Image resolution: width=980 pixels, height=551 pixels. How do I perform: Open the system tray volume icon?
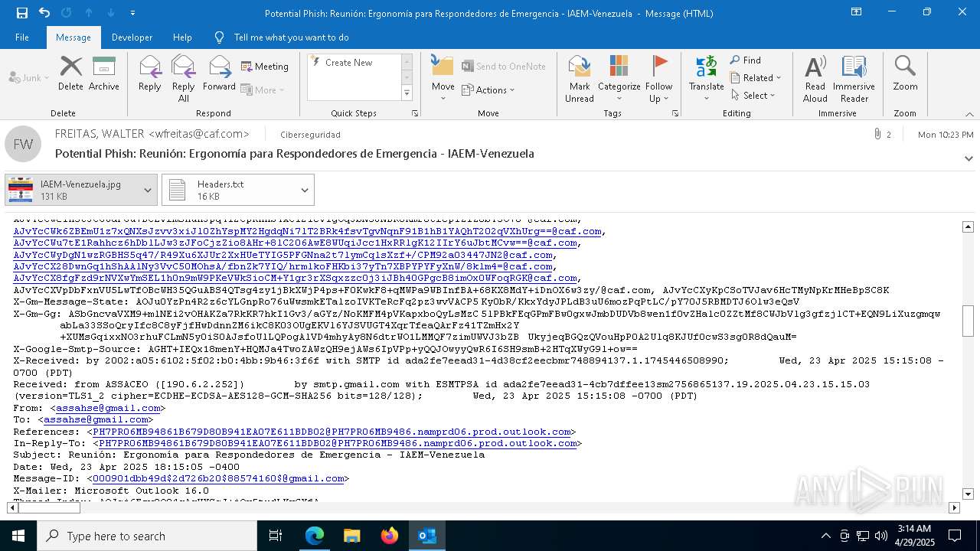click(881, 536)
